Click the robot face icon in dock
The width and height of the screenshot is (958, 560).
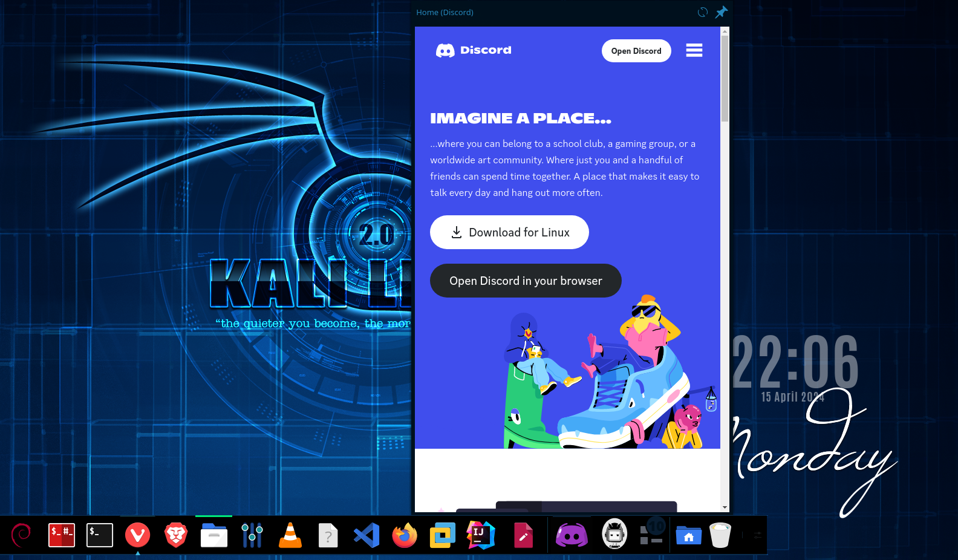point(614,534)
